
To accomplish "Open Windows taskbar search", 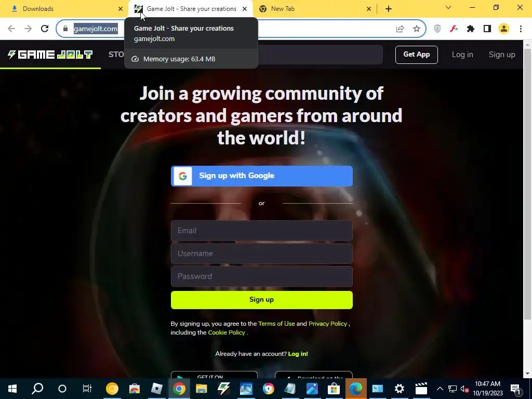I will click(x=37, y=389).
